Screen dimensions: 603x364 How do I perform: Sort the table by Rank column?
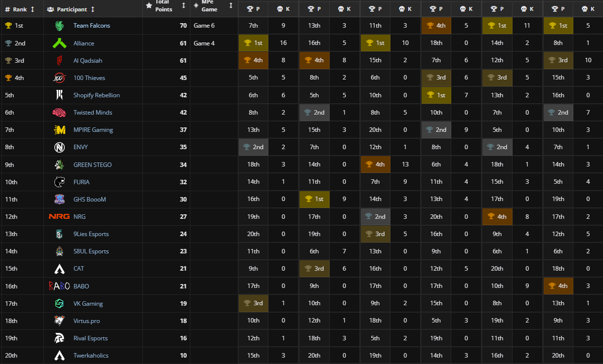(33, 9)
